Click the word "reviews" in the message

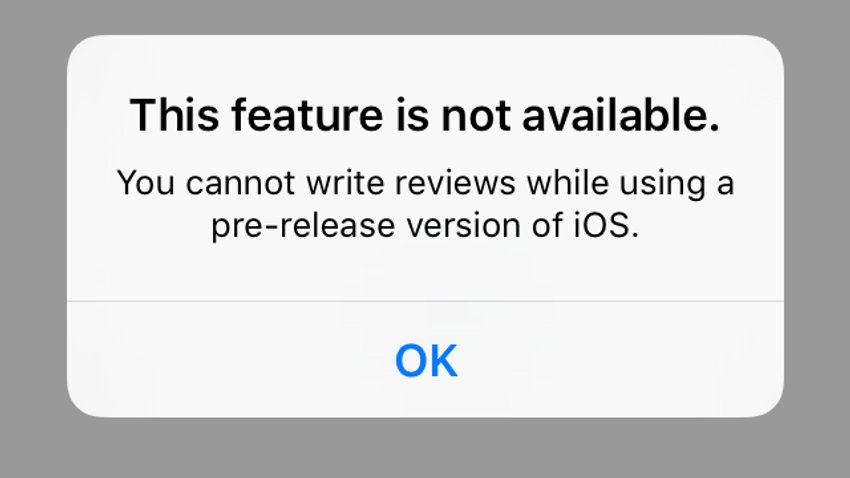[x=455, y=183]
